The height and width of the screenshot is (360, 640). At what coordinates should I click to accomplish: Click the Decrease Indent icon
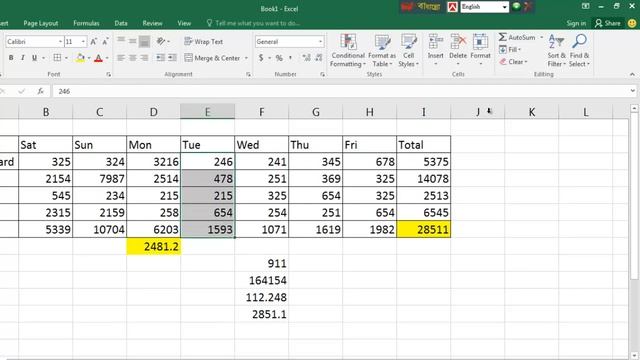[x=160, y=58]
